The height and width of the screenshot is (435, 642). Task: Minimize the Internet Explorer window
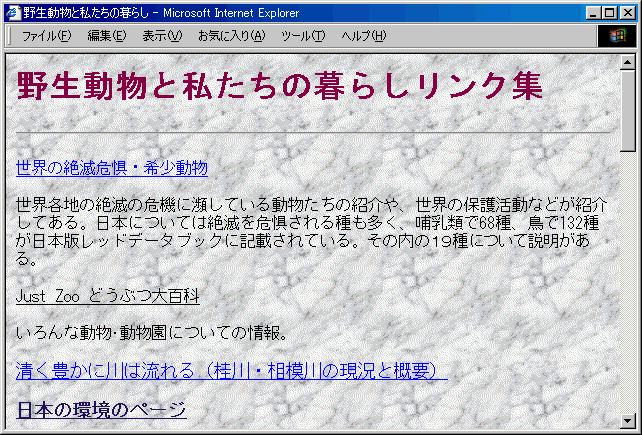point(593,13)
